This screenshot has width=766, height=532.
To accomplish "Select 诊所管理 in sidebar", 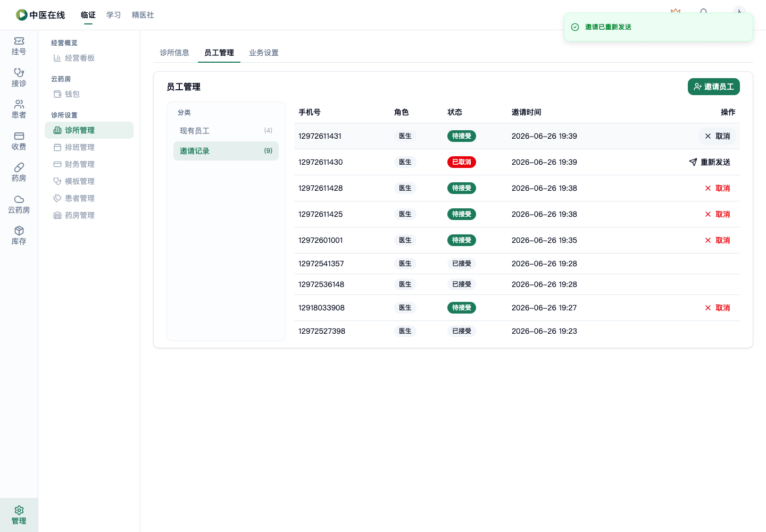I will click(x=89, y=130).
